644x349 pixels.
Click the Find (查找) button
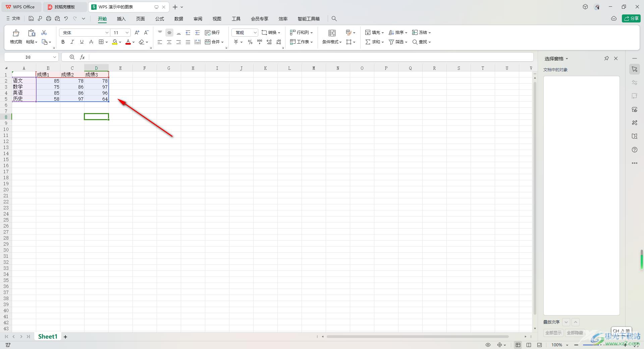[421, 42]
